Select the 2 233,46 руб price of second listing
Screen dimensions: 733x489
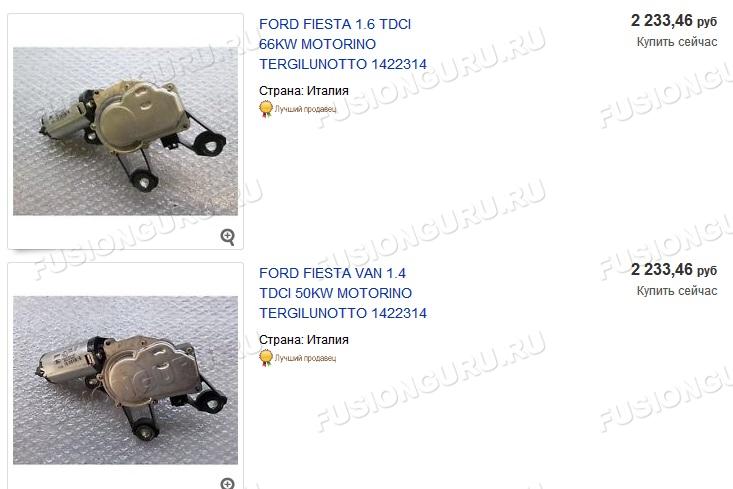(x=674, y=270)
